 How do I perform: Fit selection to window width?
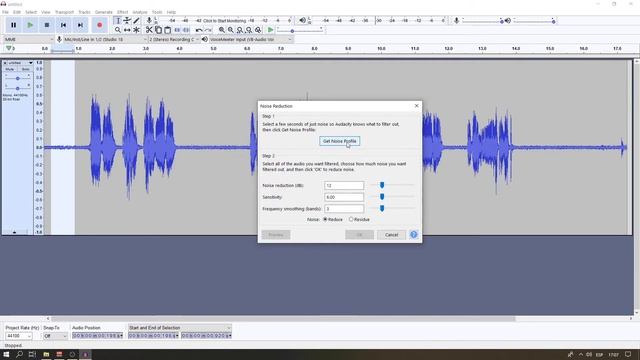coord(240,30)
